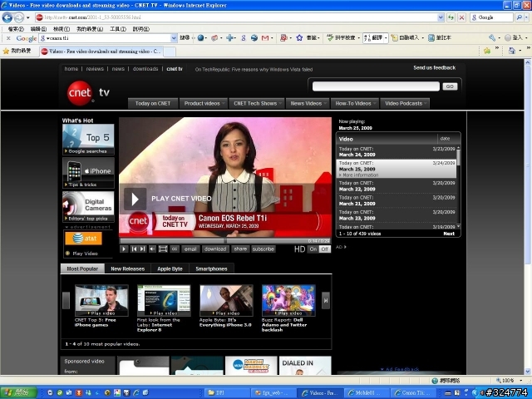
Task: Seek in the video progress bar
Action: [x=225, y=240]
